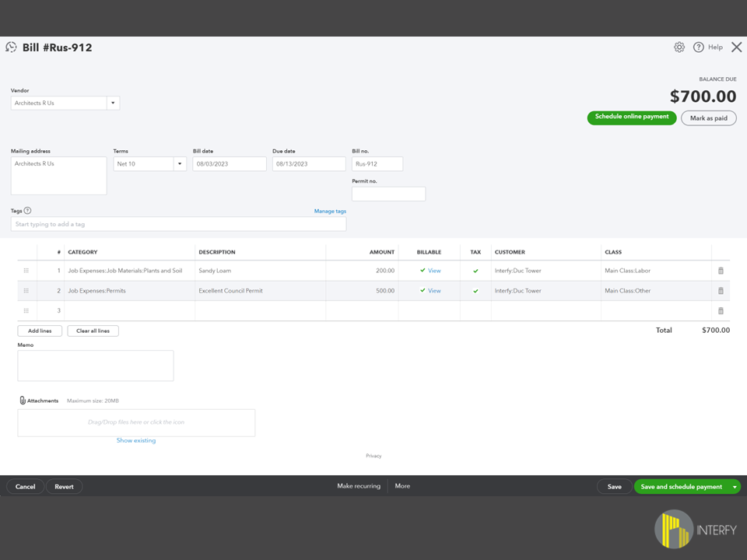Delete line 2 Permits row trash icon
The image size is (747, 560).
pyautogui.click(x=721, y=291)
